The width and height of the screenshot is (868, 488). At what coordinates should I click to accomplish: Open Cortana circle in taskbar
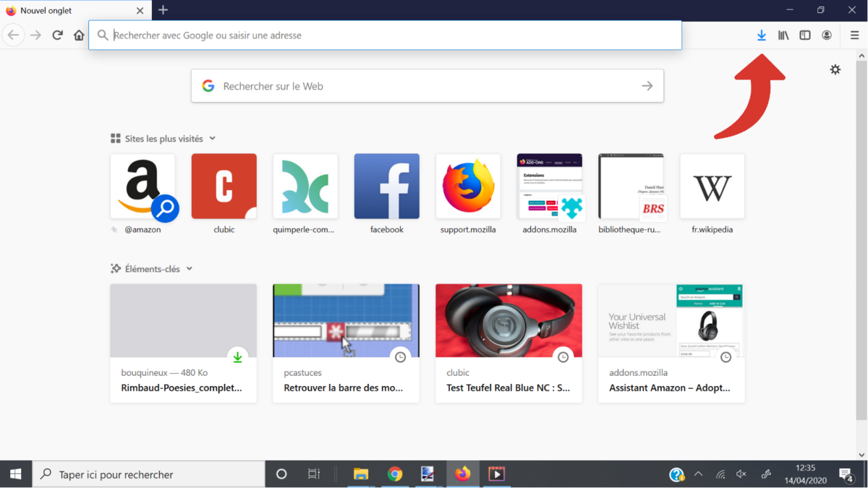coord(281,474)
